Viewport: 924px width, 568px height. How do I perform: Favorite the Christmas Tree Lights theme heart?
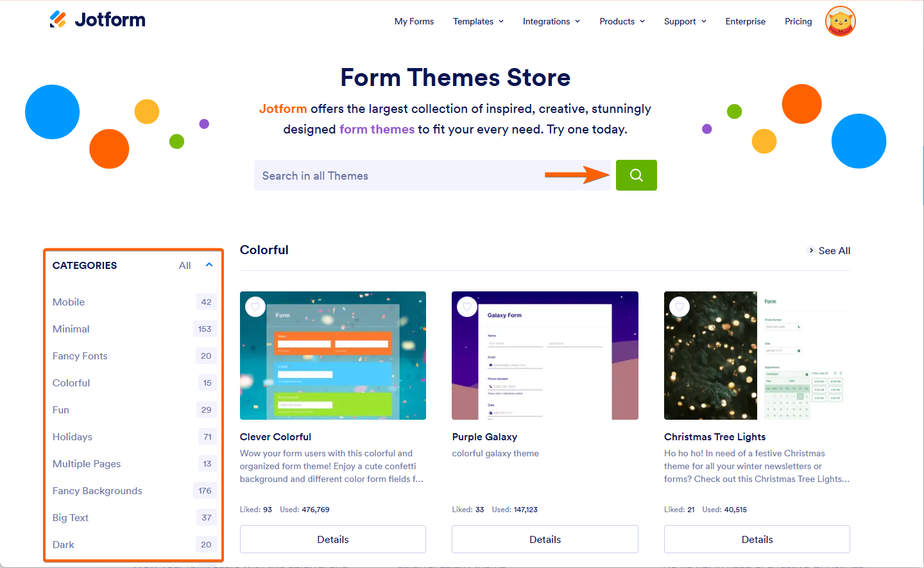680,307
